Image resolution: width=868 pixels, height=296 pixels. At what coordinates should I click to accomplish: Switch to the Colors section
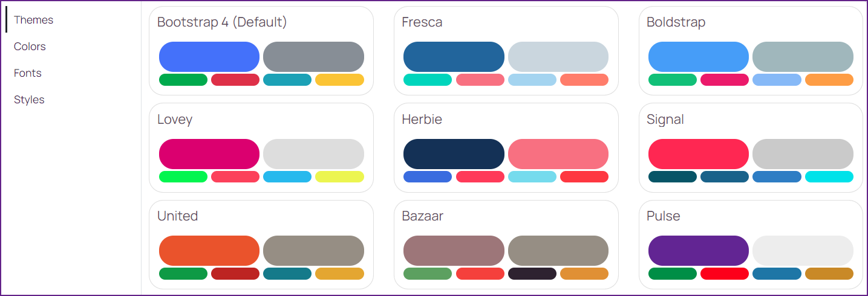[30, 47]
